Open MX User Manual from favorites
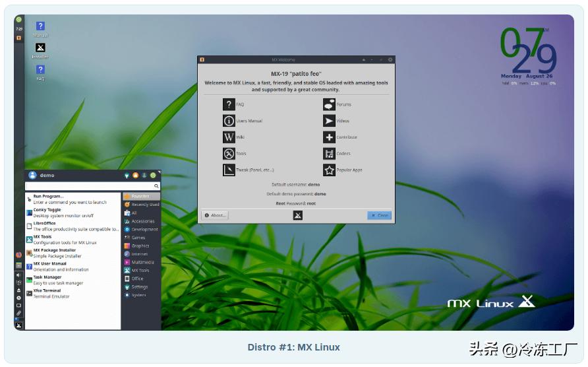This screenshot has height=367, width=588. pos(73,267)
